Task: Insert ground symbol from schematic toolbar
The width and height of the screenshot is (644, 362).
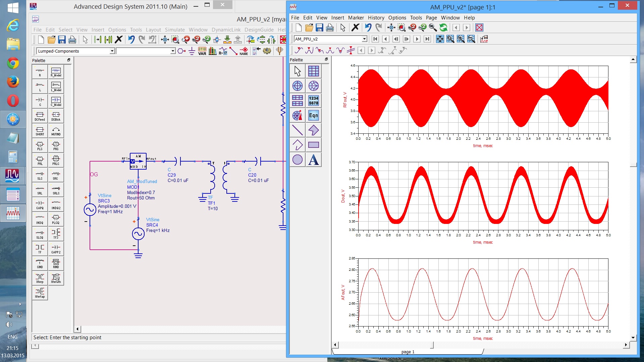Action: tap(192, 51)
